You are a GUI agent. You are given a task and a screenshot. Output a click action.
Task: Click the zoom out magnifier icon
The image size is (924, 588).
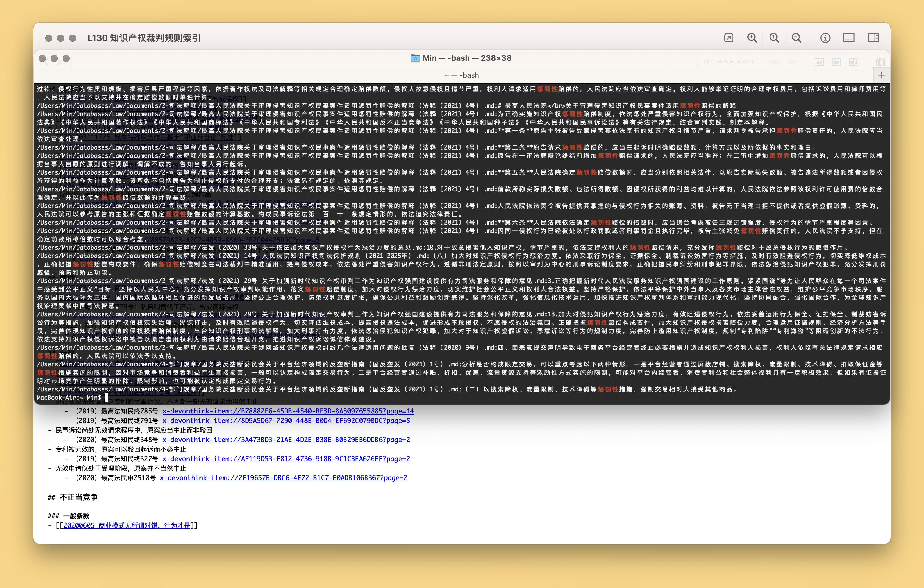click(x=797, y=38)
